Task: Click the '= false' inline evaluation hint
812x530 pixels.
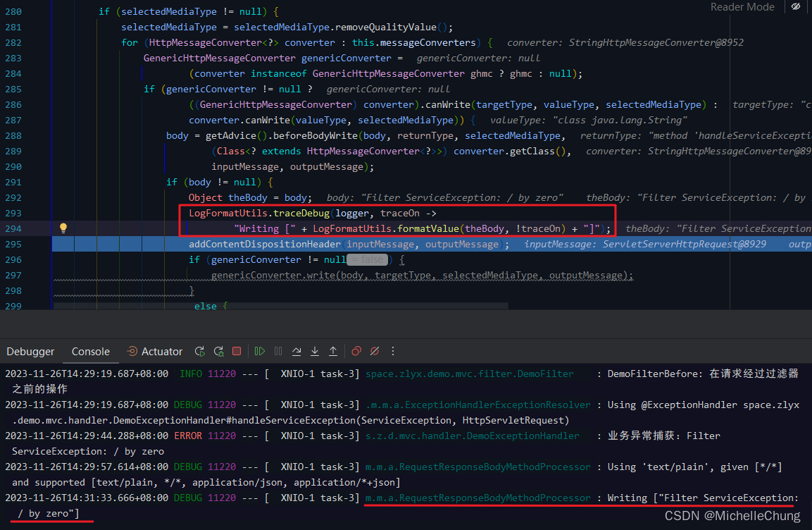Action: point(367,259)
